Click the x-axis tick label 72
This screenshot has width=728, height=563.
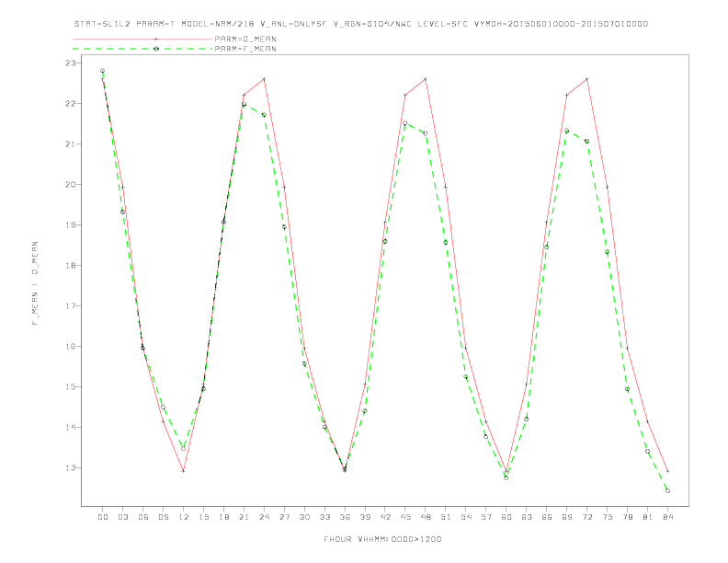tap(587, 517)
